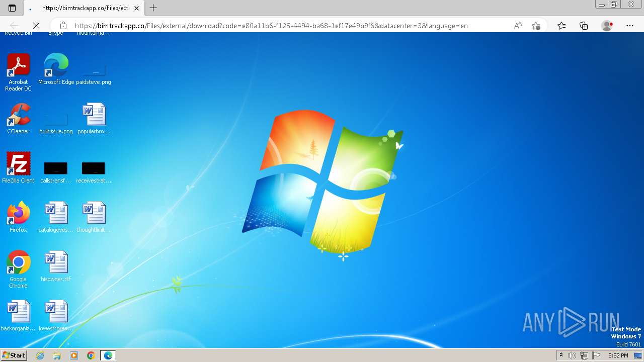Open Action Center flag icon
This screenshot has height=362, width=644.
[596, 355]
